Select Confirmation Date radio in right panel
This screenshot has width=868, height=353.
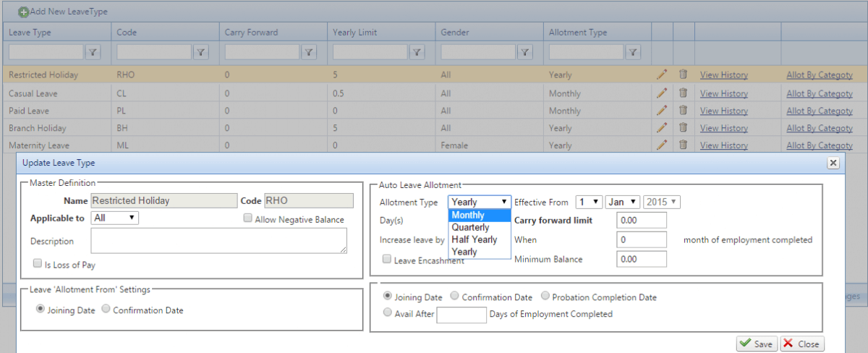click(x=454, y=296)
